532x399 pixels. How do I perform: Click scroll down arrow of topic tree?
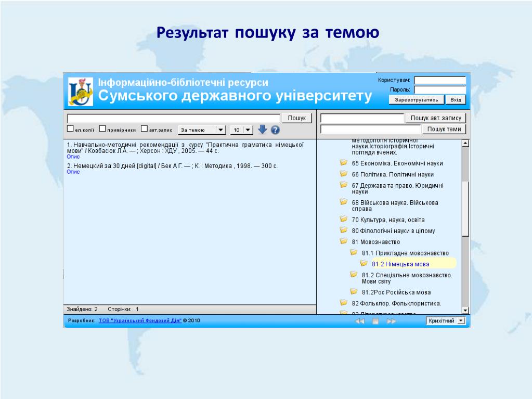(465, 310)
